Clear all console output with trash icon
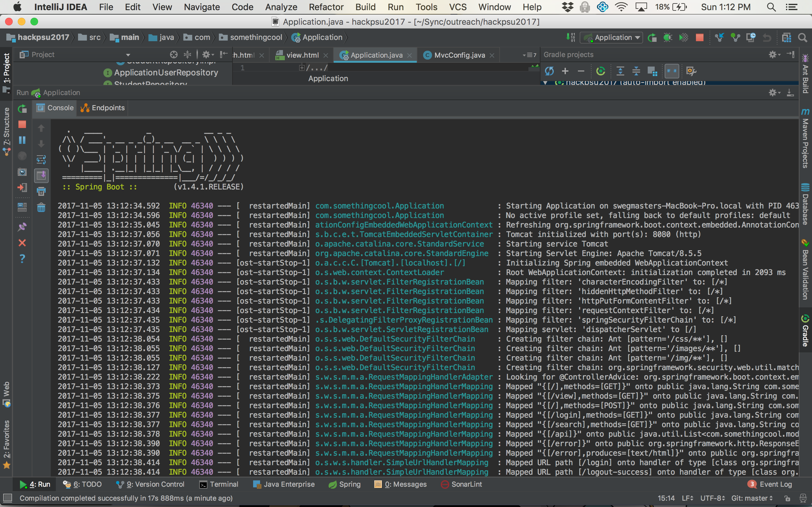The height and width of the screenshot is (507, 812). pos(41,208)
